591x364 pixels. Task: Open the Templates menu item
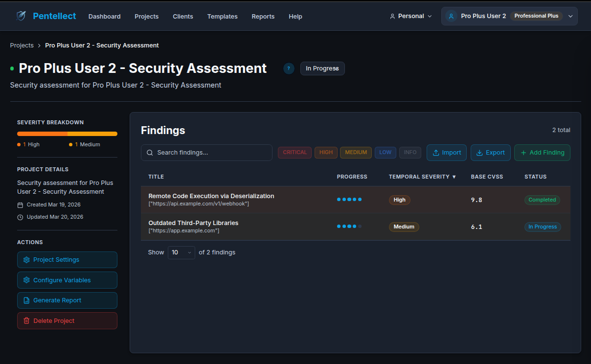coord(222,17)
